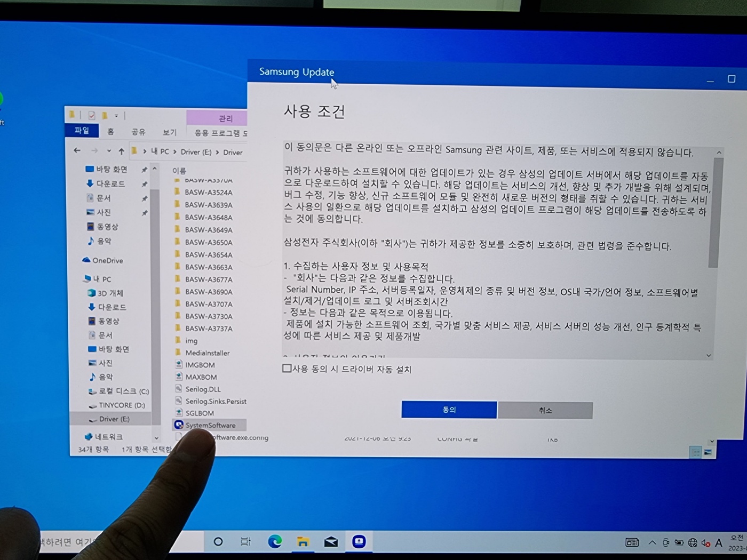
Task: Expand the chevron after 내 PC in the address bar
Action: 174,152
